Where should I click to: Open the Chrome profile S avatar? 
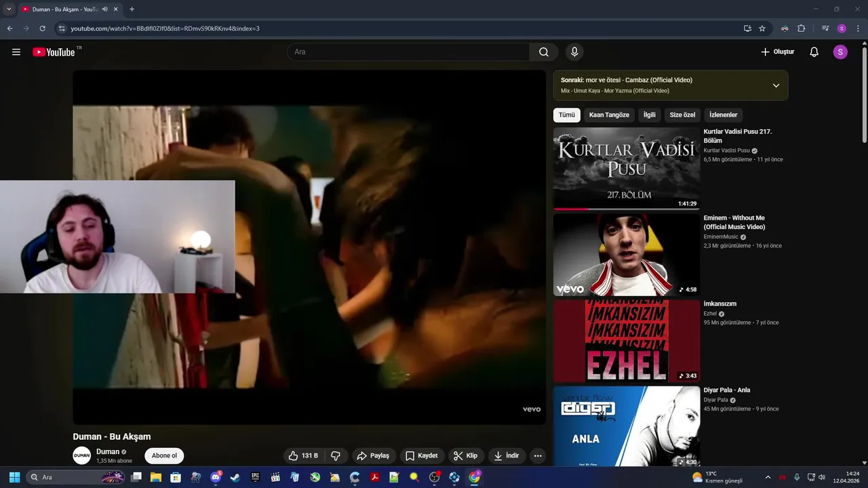(x=842, y=28)
